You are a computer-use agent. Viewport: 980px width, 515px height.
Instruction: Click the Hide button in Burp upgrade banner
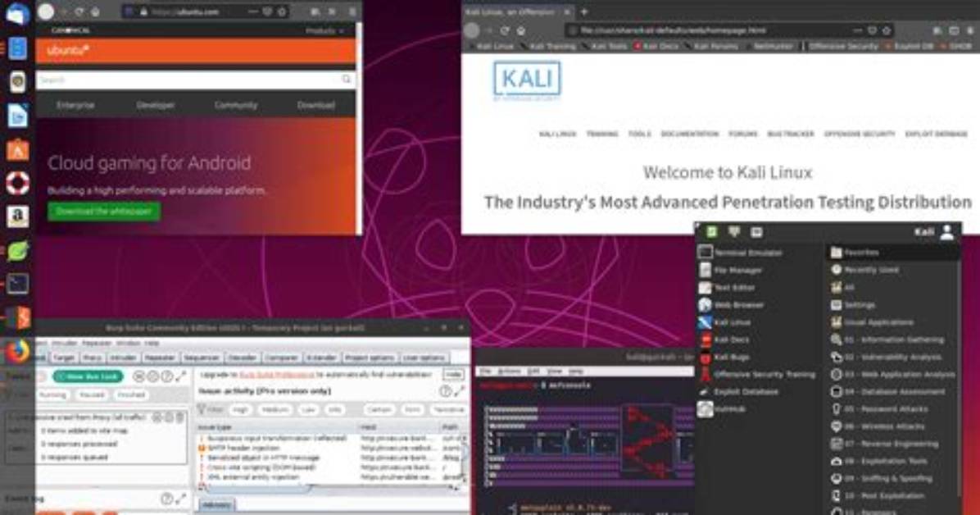click(x=453, y=374)
